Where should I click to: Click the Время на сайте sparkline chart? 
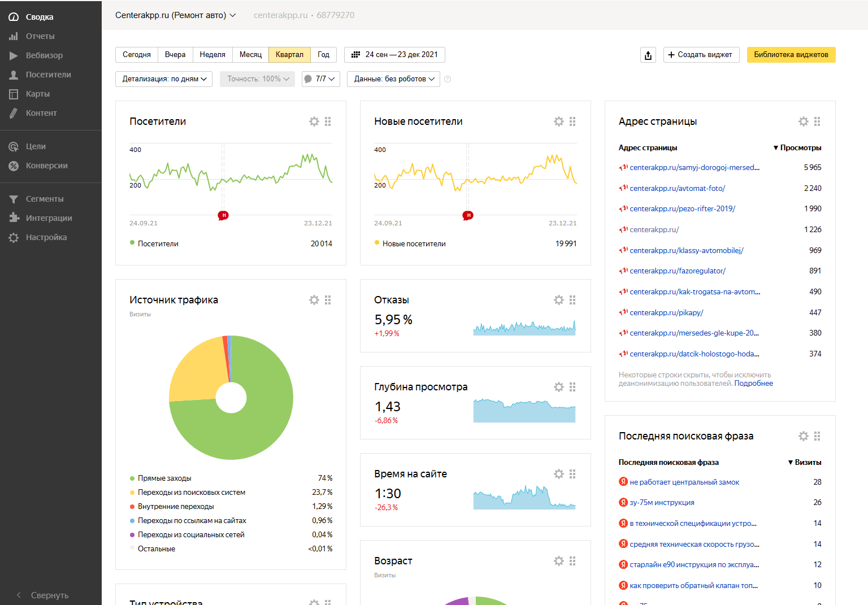tap(524, 497)
